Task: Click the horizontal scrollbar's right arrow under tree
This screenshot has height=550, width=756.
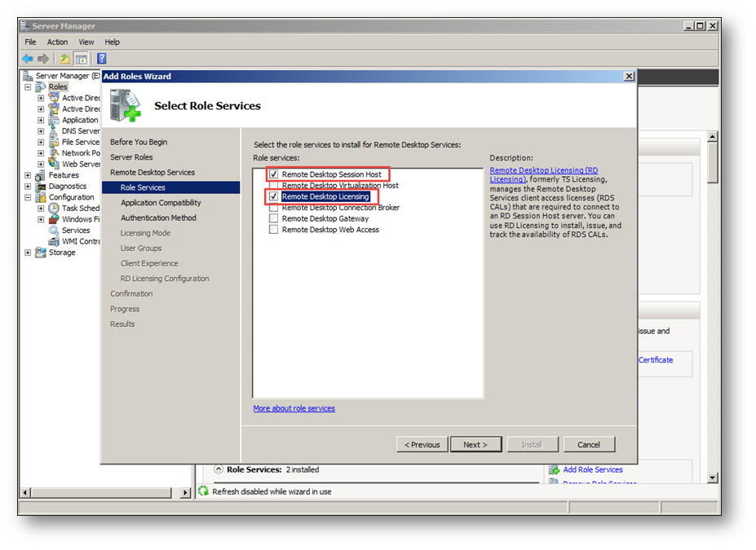Action: click(x=185, y=492)
